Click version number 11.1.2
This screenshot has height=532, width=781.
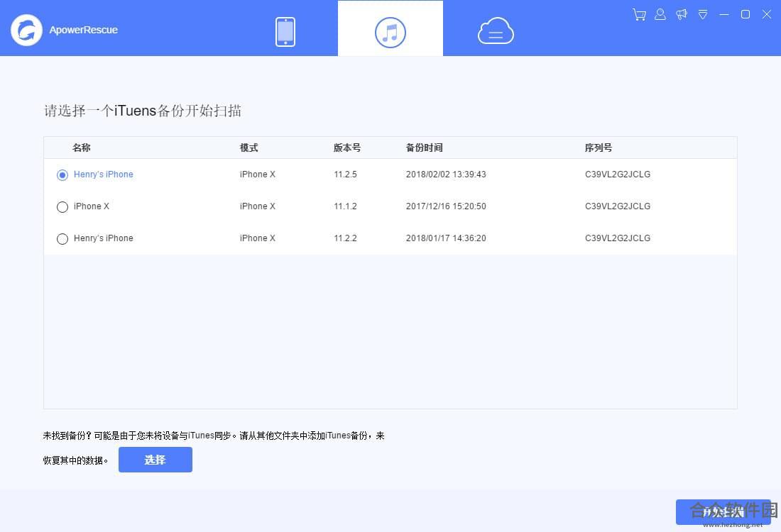pos(345,206)
